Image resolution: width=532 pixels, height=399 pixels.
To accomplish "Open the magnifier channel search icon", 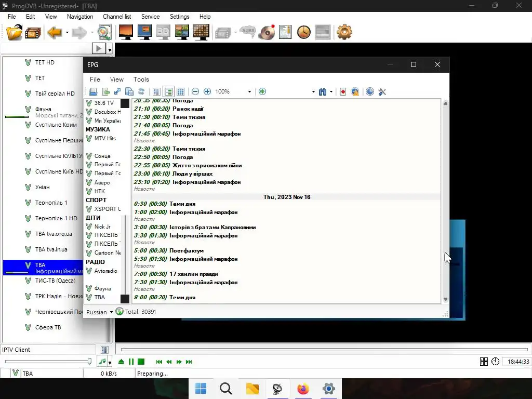I will point(104,33).
